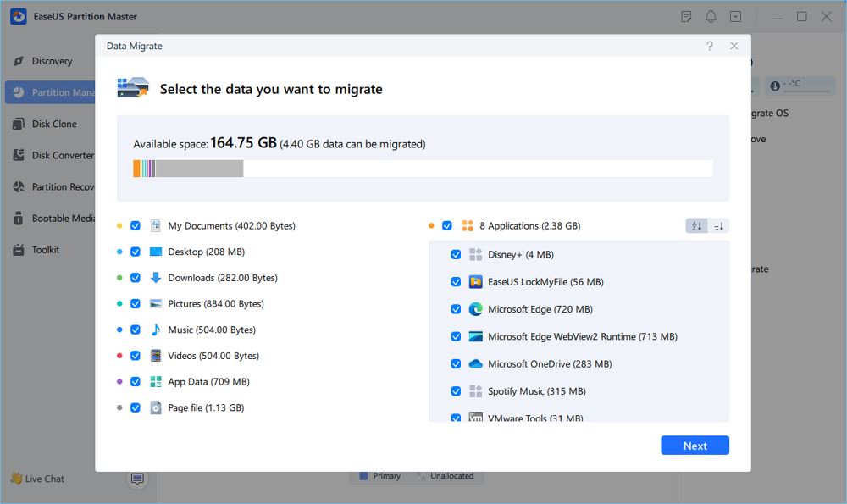This screenshot has height=504, width=847.
Task: Click the Next button
Action: [695, 446]
